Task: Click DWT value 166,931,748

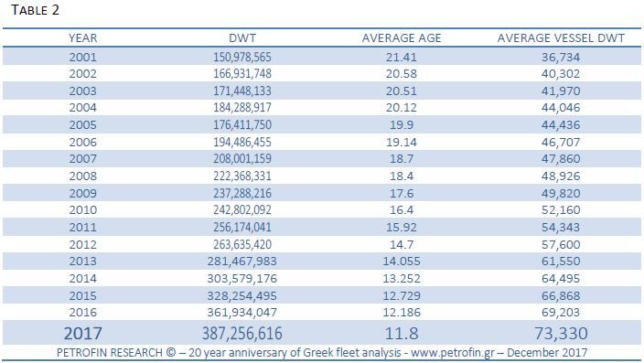Action: (x=242, y=73)
